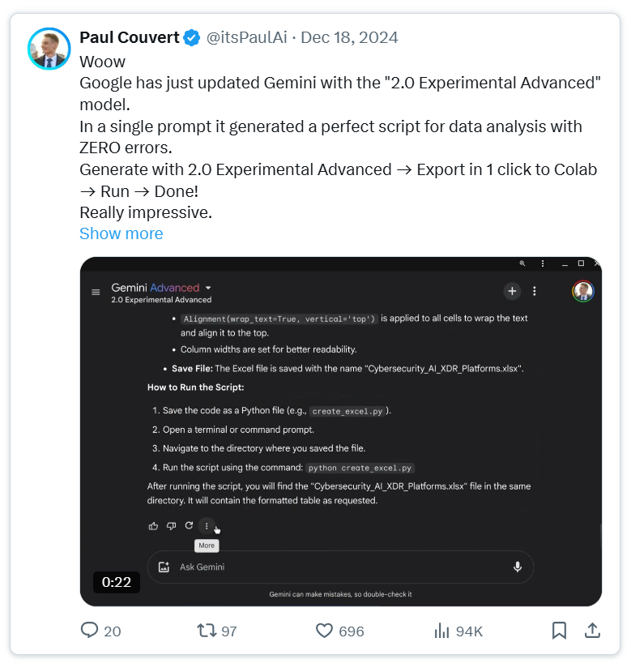Focus the Ask Gemini input field
This screenshot has height=672, width=631.
coord(340,567)
